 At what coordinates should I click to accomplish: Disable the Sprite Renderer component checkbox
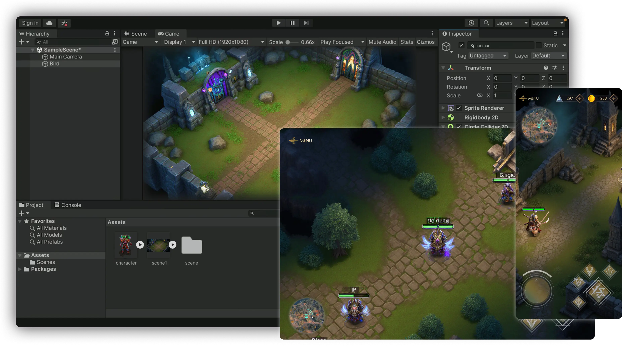[459, 108]
